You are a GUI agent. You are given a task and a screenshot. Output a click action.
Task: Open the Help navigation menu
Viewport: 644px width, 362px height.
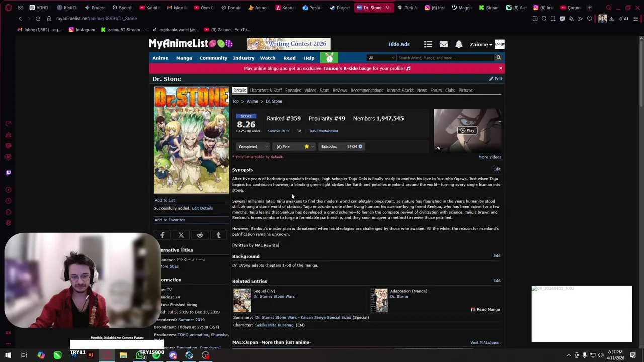click(x=309, y=58)
